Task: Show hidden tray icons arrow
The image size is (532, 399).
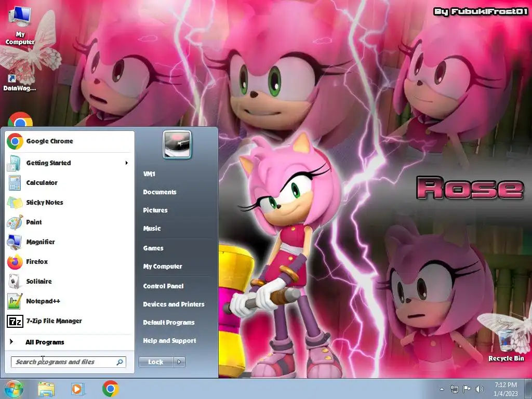Action: tap(442, 389)
